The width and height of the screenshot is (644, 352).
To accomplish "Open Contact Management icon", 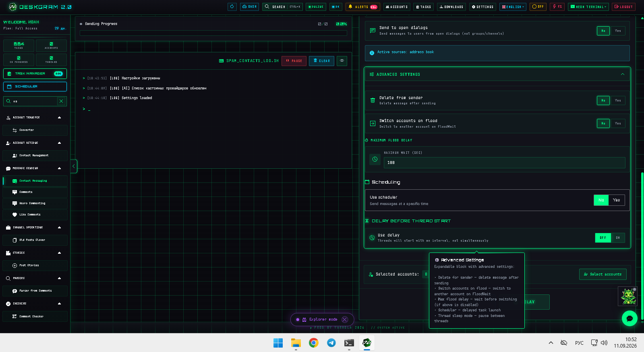I will click(15, 155).
